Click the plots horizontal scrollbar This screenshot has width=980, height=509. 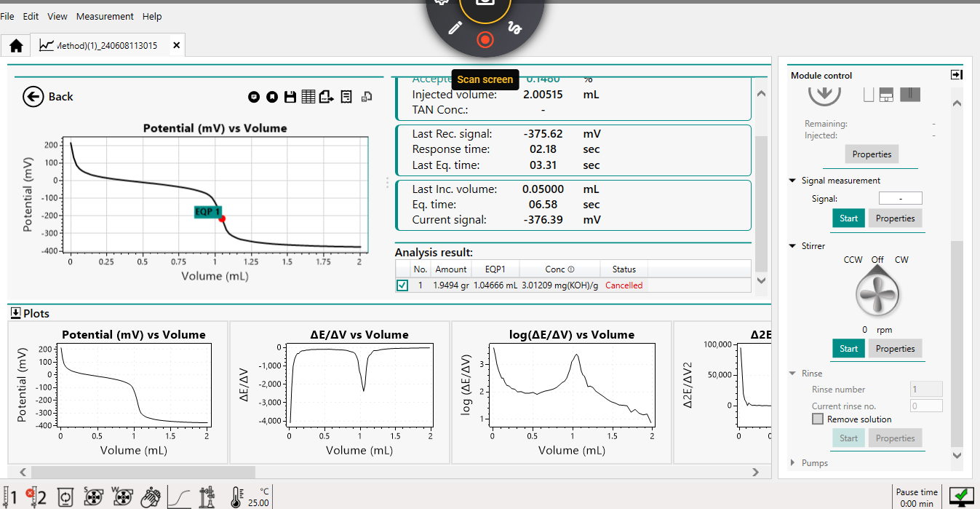pos(143,472)
